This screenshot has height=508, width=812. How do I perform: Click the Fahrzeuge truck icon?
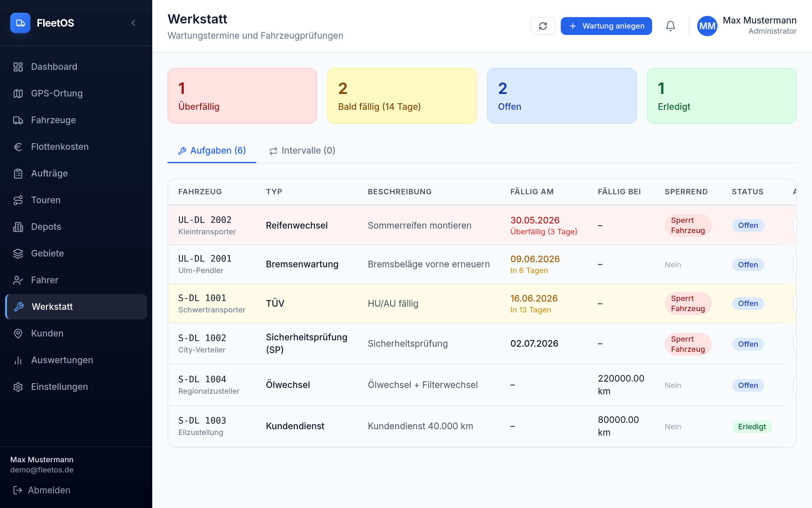(x=18, y=120)
